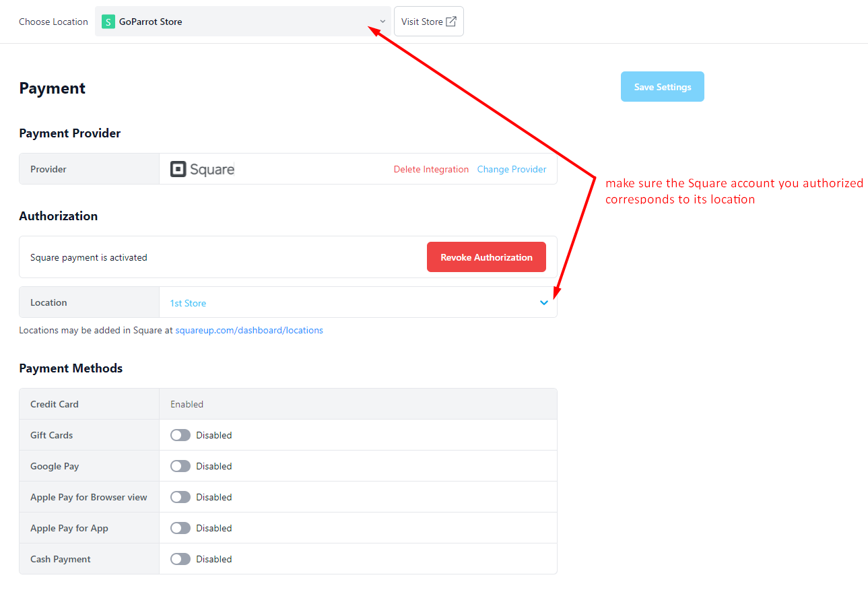The width and height of the screenshot is (868, 594).
Task: Open the squareup.com/dashboard/locations link
Action: [x=249, y=331]
